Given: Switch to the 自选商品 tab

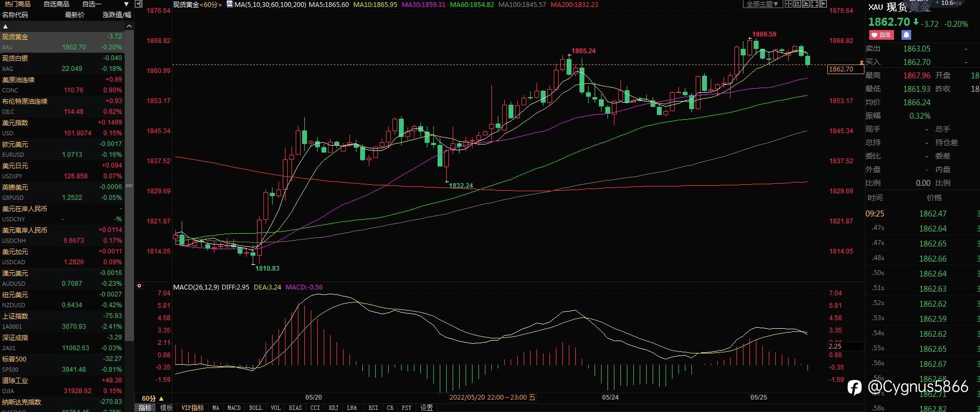Looking at the screenshot, I should [56, 4].
